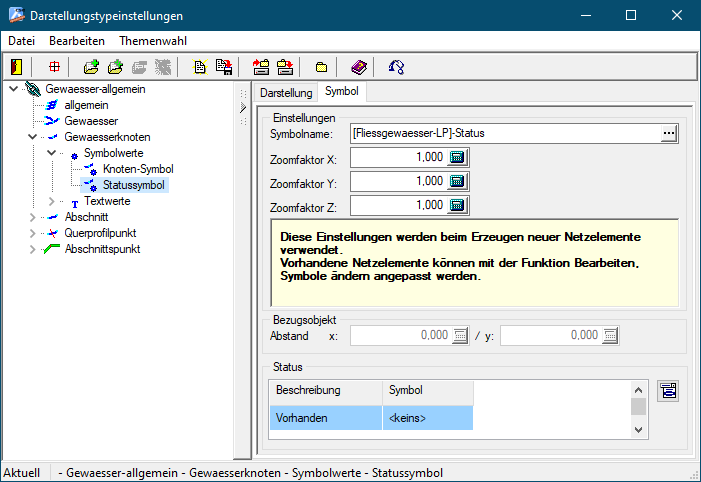Image resolution: width=701 pixels, height=482 pixels.
Task: Switch to the Darstellung tab
Action: point(286,92)
